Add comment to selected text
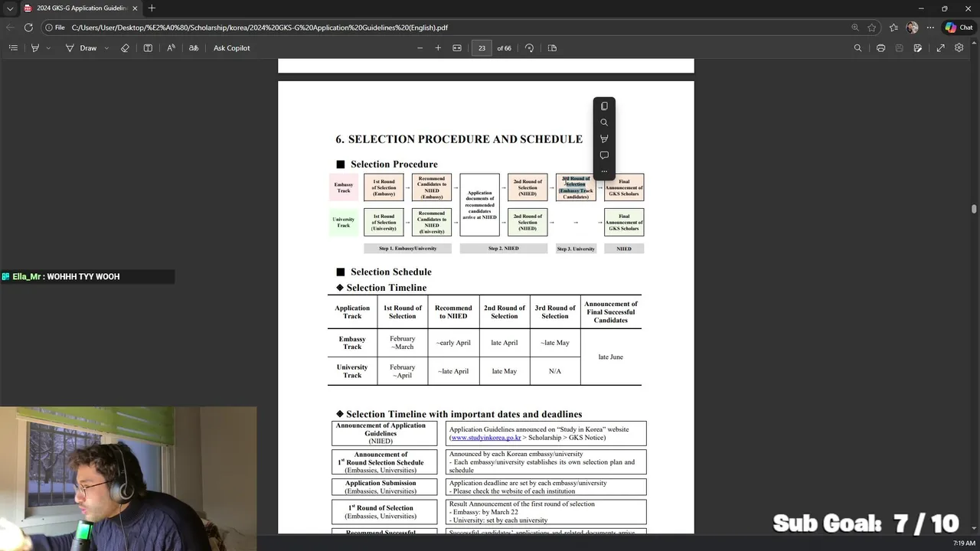This screenshot has height=551, width=980. (604, 155)
